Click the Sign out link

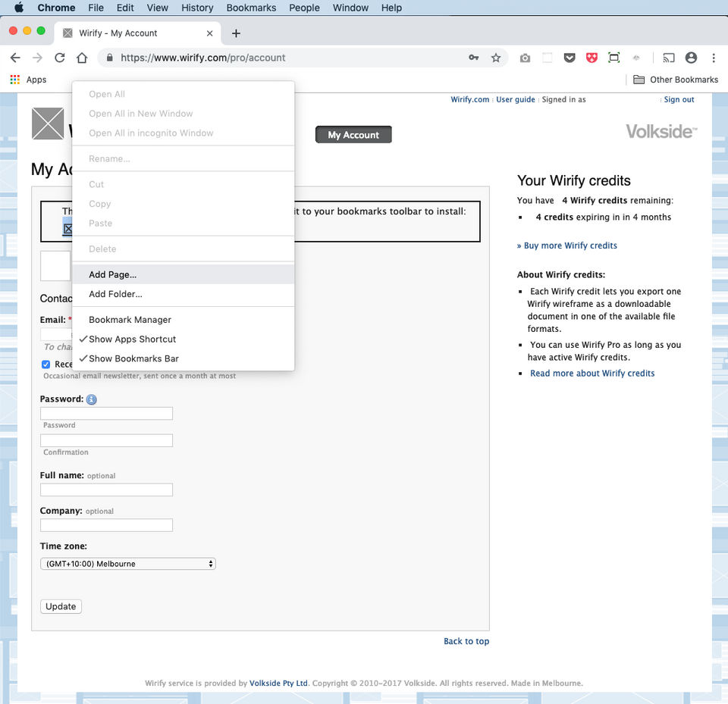point(679,99)
